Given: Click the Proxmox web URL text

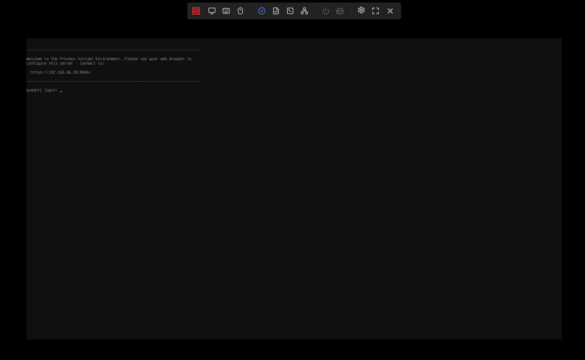Looking at the screenshot, I should pos(61,72).
